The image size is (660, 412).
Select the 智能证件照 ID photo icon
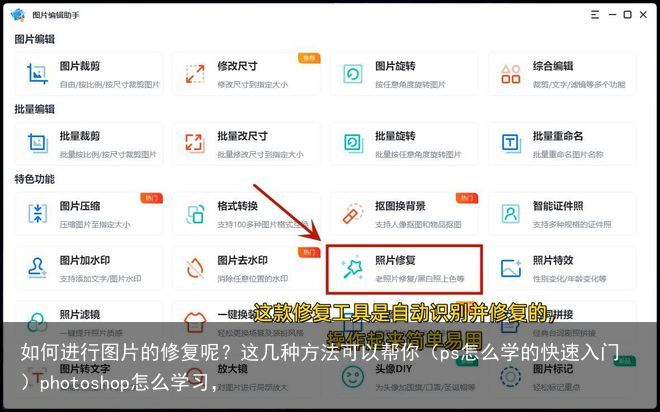(511, 213)
